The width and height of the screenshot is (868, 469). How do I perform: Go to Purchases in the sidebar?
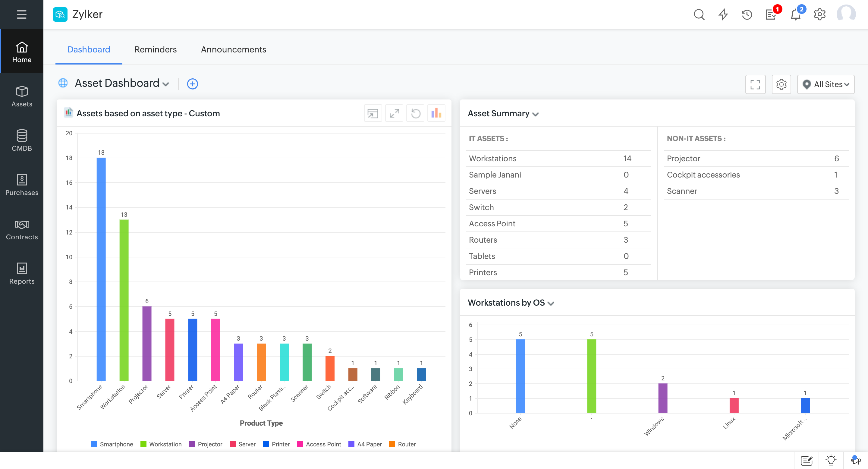pyautogui.click(x=22, y=185)
